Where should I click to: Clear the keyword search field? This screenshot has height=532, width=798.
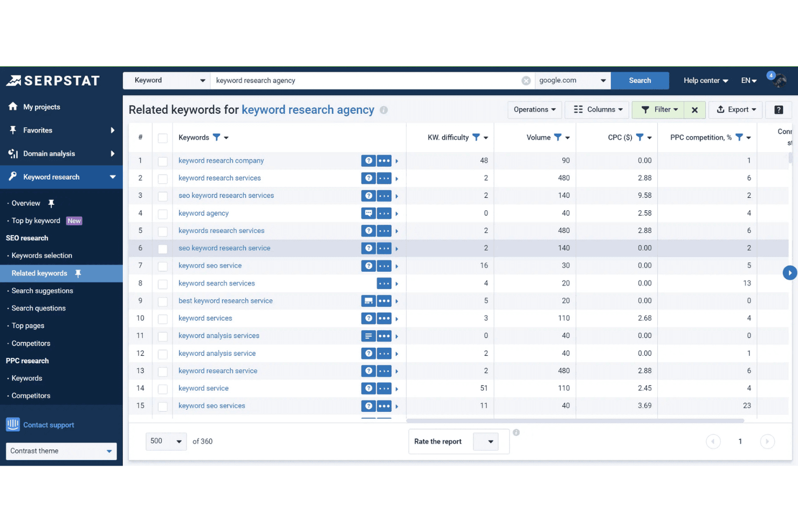click(526, 81)
